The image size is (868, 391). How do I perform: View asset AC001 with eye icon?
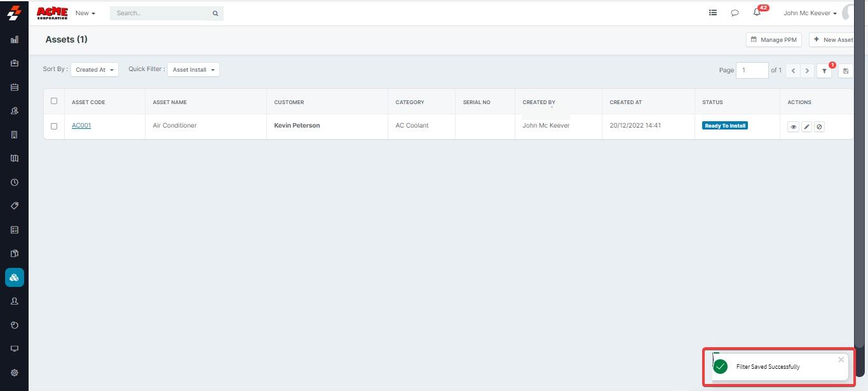(x=793, y=127)
